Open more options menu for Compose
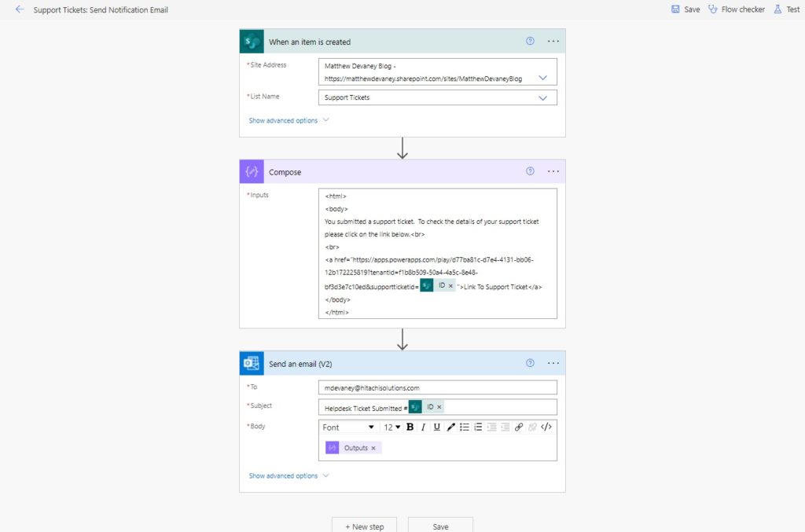Screen dimensions: 805x532 click(x=553, y=171)
